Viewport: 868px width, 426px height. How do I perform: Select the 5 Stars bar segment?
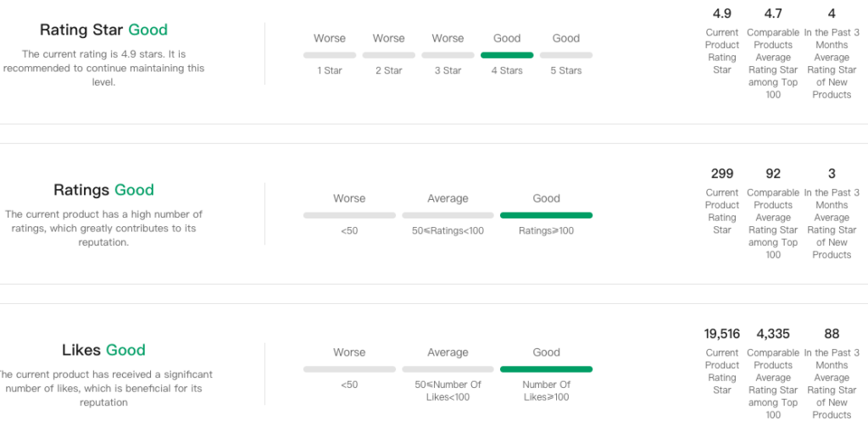coord(566,55)
